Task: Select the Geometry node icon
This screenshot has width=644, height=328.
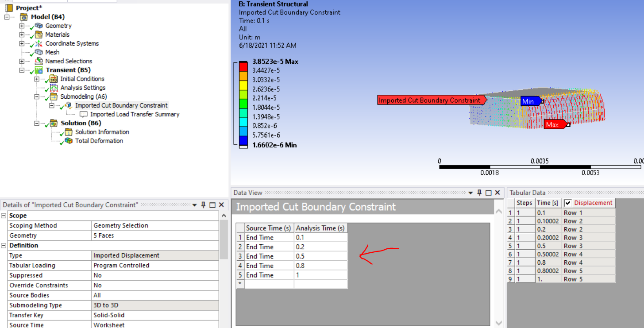Action: [x=39, y=26]
